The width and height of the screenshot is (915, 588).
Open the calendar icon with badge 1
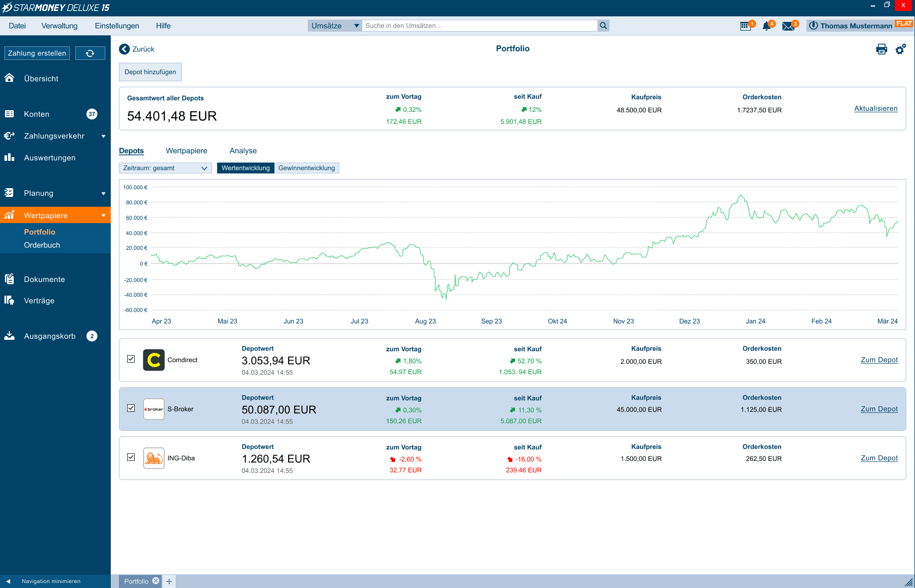pos(746,26)
